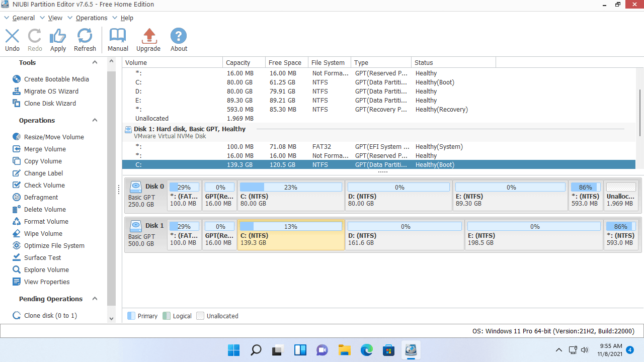Screen dimensions: 644x362
Task: Collapse the Pending Operations section
Action: (x=95, y=299)
